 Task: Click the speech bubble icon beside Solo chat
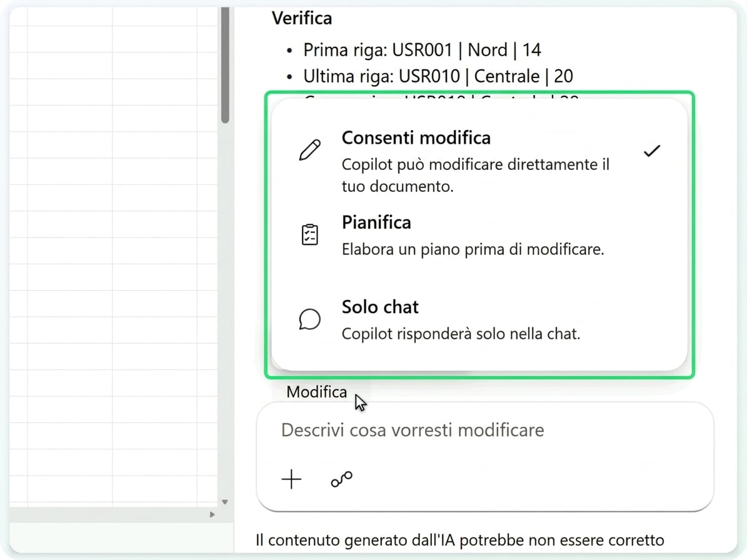(x=309, y=319)
